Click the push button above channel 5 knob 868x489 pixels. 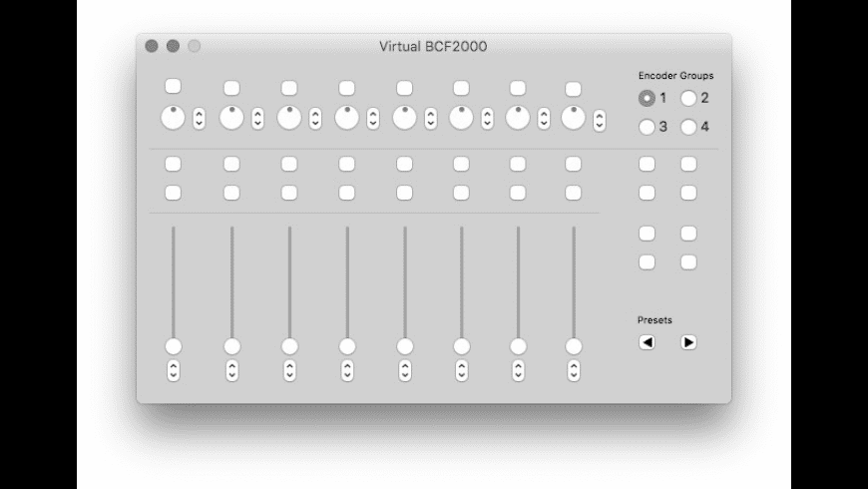[x=404, y=88]
